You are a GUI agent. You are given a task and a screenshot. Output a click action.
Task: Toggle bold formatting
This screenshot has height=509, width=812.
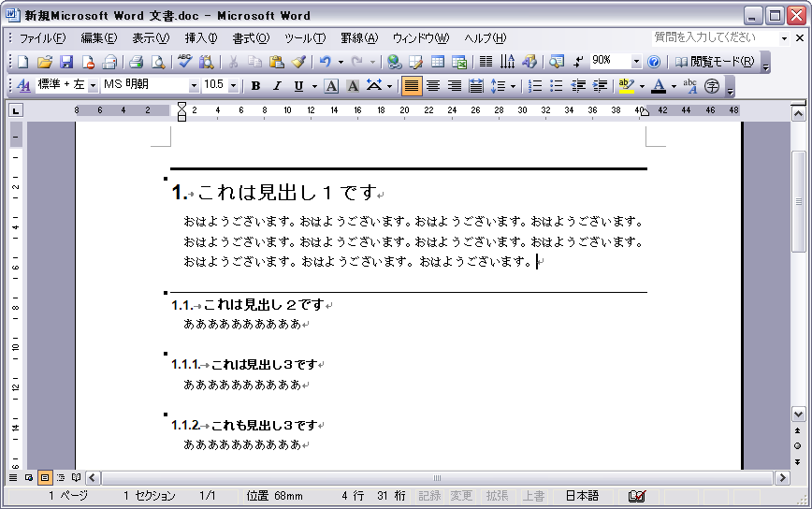point(255,86)
